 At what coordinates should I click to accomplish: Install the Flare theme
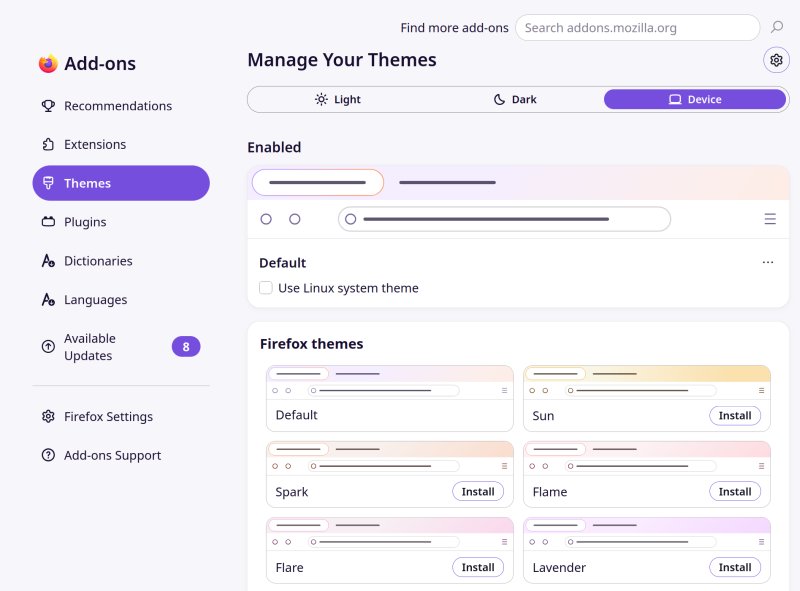tap(478, 567)
